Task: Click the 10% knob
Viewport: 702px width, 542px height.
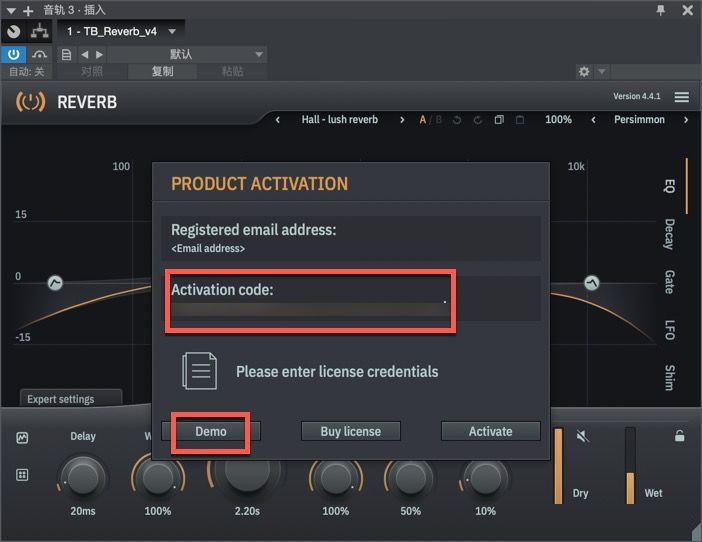Action: [485, 478]
